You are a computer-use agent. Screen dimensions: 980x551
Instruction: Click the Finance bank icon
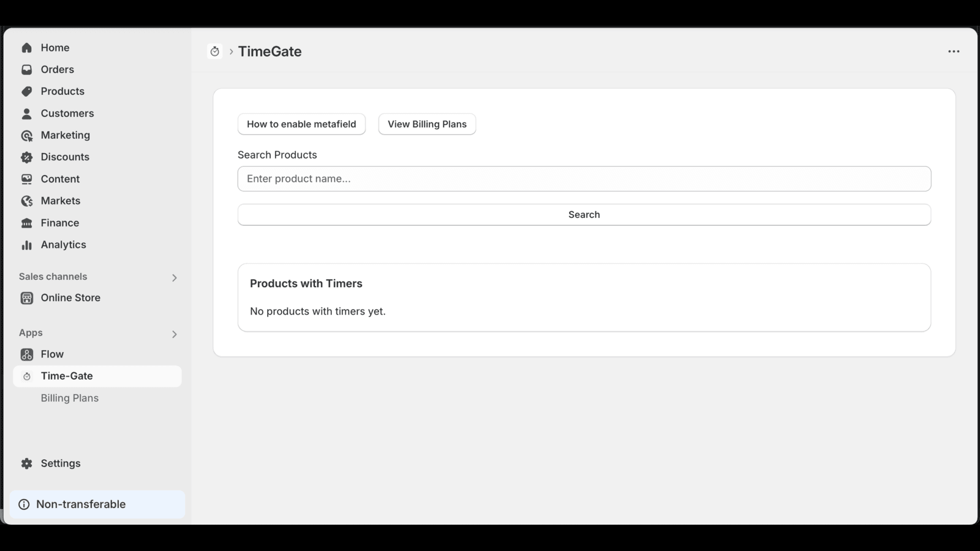(26, 223)
